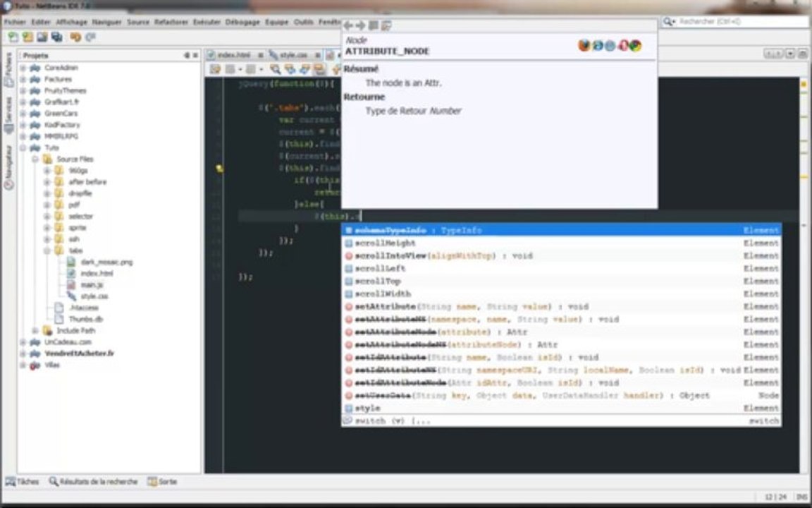Click the Open Project toolbar icon
This screenshot has width=812, height=508.
[42, 37]
